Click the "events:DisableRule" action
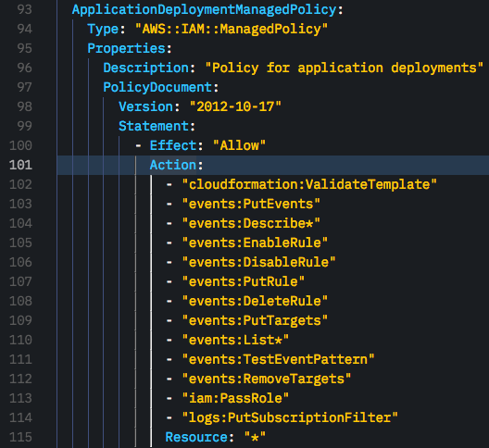The height and width of the screenshot is (448, 489). [258, 262]
